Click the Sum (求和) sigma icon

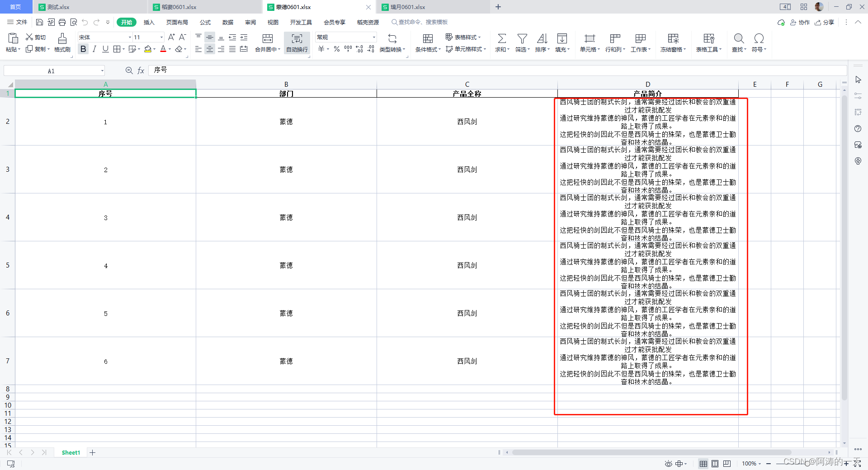tap(502, 38)
